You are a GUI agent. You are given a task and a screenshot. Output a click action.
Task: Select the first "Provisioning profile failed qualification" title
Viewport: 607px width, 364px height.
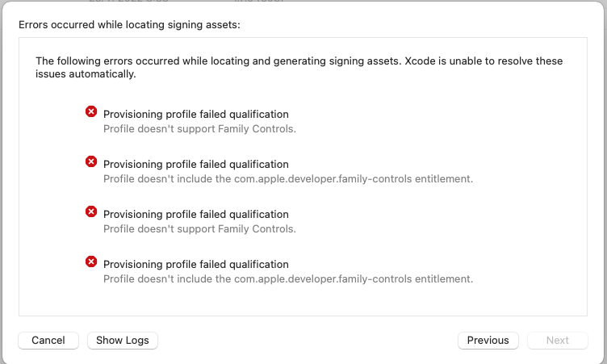[x=196, y=115]
